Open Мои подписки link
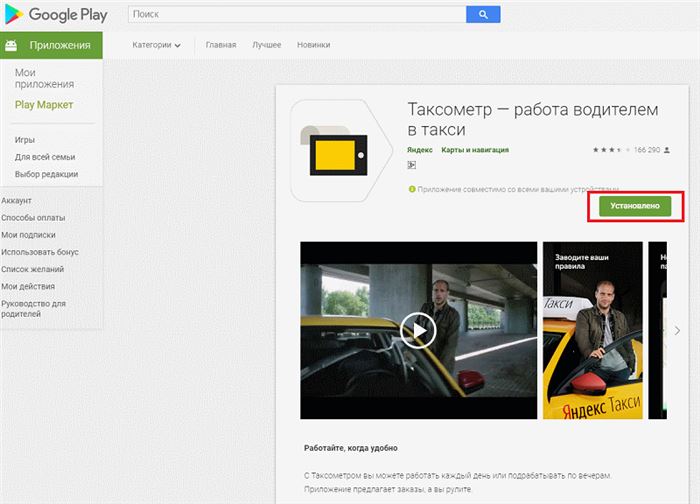 (28, 235)
